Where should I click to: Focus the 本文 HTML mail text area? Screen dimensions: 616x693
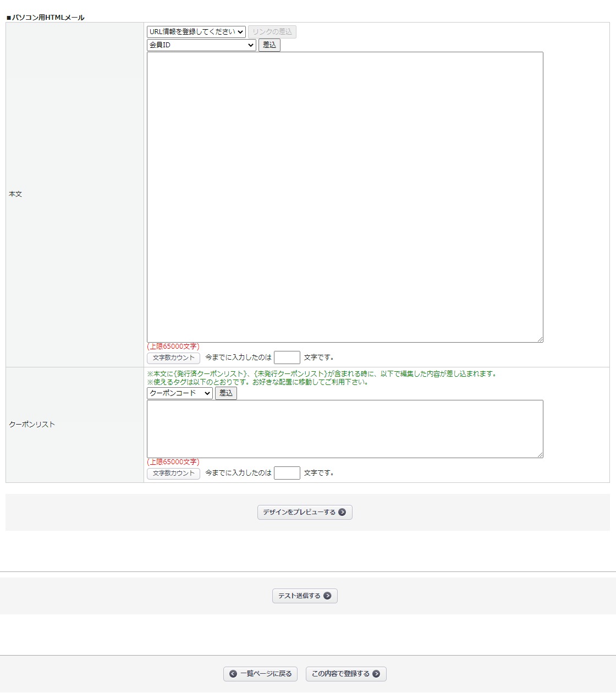pos(345,197)
